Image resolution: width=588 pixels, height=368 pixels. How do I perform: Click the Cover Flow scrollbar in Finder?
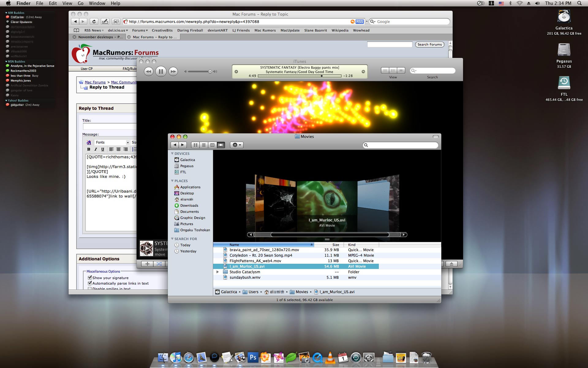click(x=327, y=235)
